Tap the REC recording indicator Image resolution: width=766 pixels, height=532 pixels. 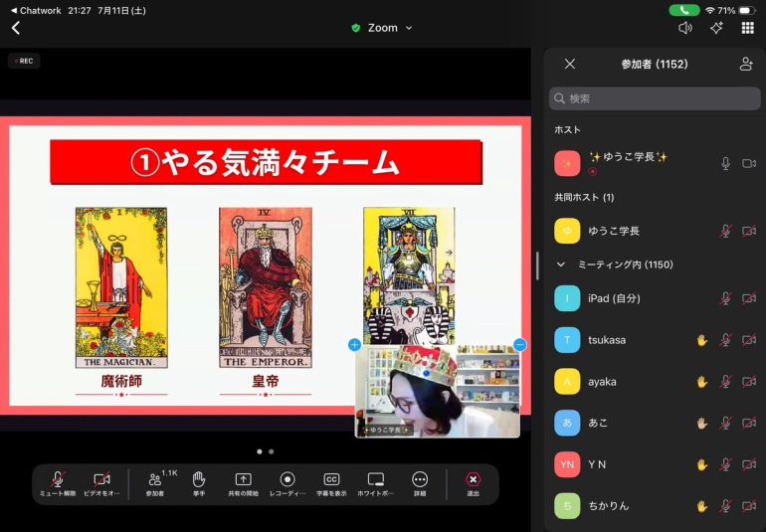click(24, 61)
